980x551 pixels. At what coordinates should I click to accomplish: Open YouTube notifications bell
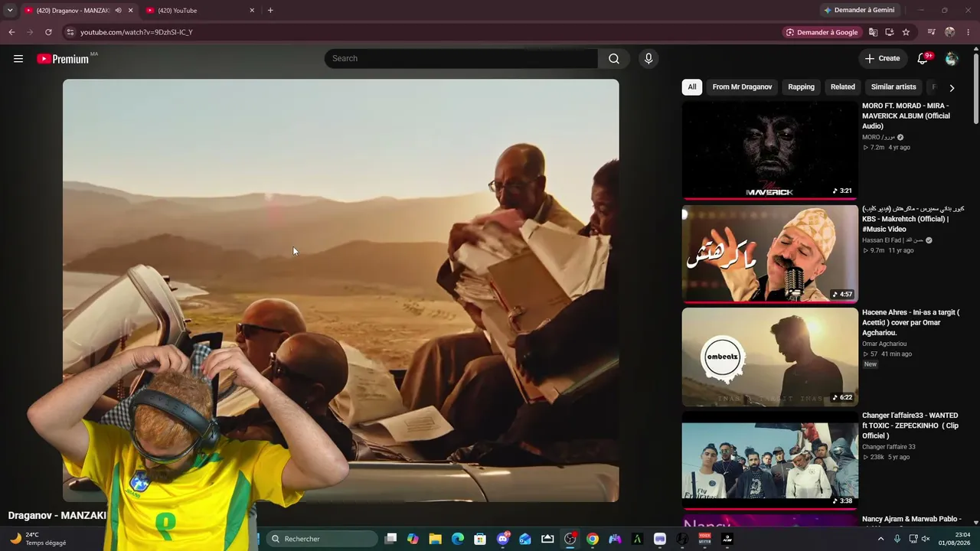[923, 59]
